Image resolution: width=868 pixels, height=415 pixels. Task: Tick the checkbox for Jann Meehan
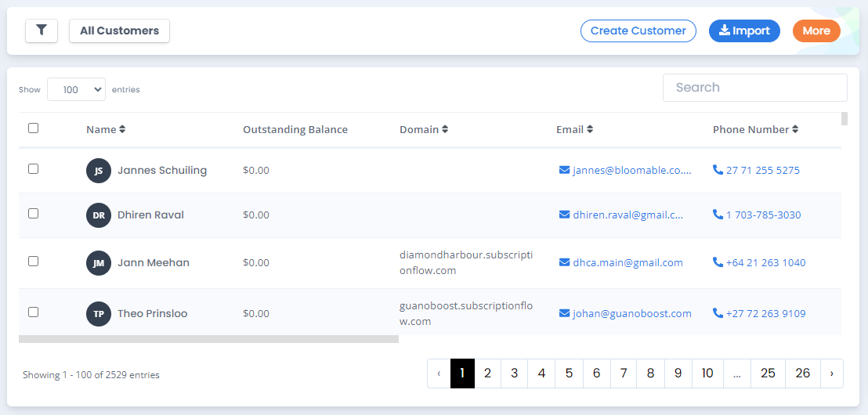click(33, 262)
